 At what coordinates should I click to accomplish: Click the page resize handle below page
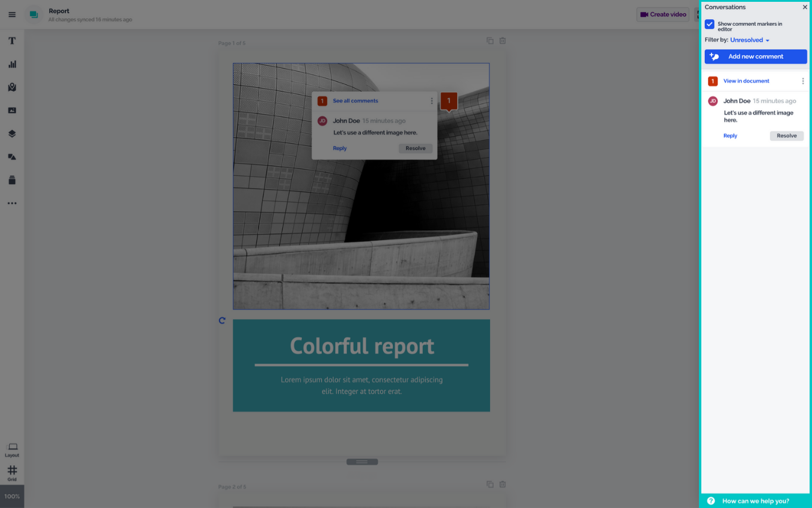(362, 462)
